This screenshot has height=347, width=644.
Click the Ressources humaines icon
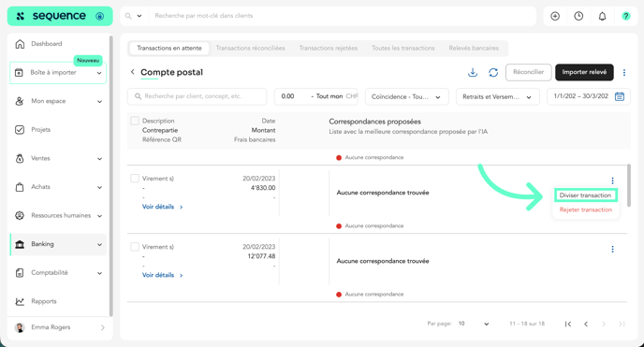pyautogui.click(x=20, y=215)
